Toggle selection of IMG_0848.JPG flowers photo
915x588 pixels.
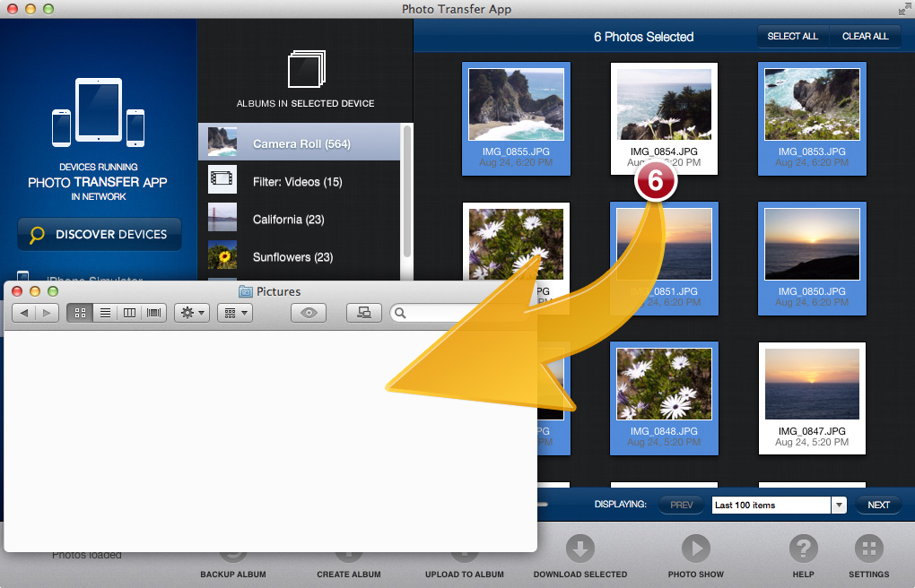point(664,398)
